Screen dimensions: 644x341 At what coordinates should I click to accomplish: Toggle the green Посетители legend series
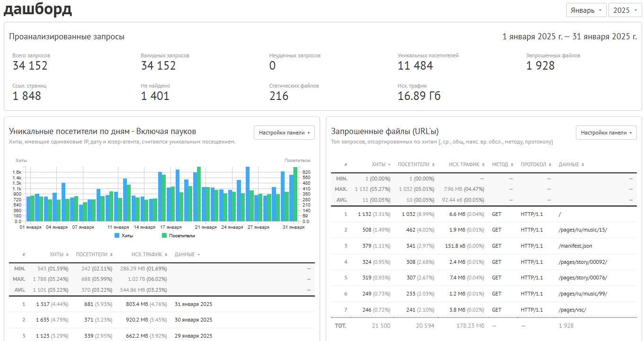(x=178, y=235)
